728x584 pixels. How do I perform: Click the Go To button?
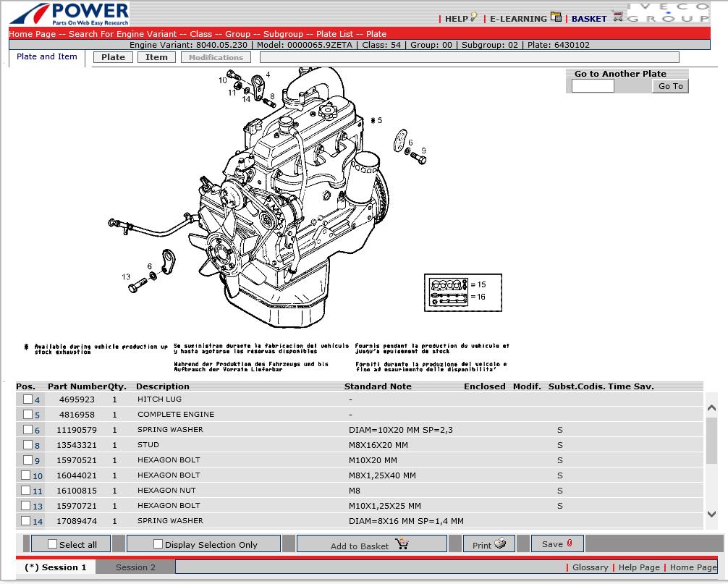[670, 86]
